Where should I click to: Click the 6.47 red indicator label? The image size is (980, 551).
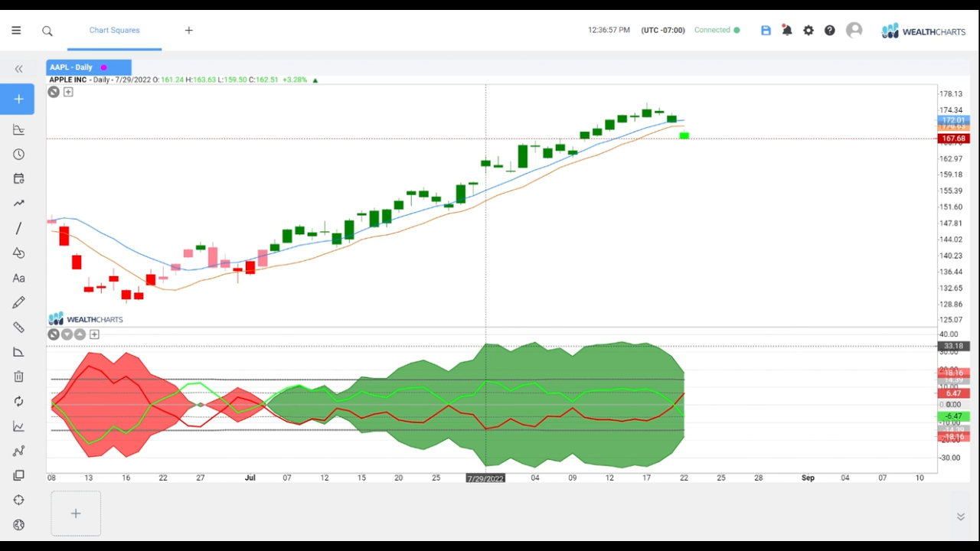pyautogui.click(x=953, y=393)
